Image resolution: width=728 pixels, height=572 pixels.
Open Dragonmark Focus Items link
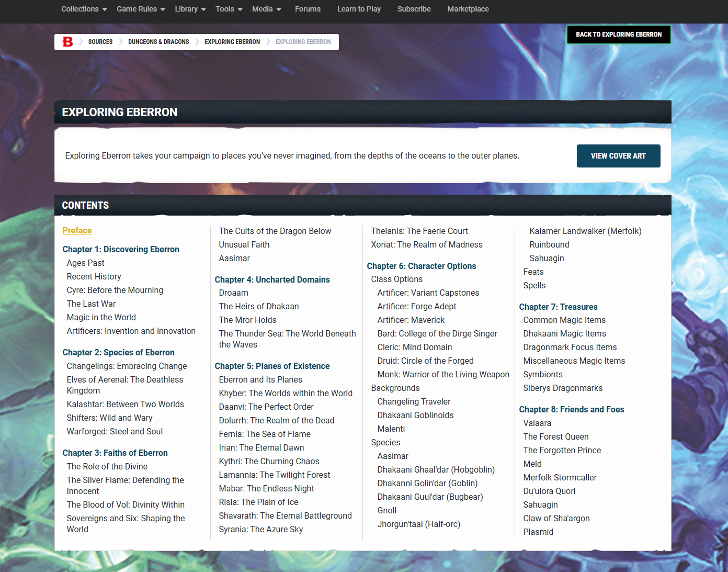570,347
